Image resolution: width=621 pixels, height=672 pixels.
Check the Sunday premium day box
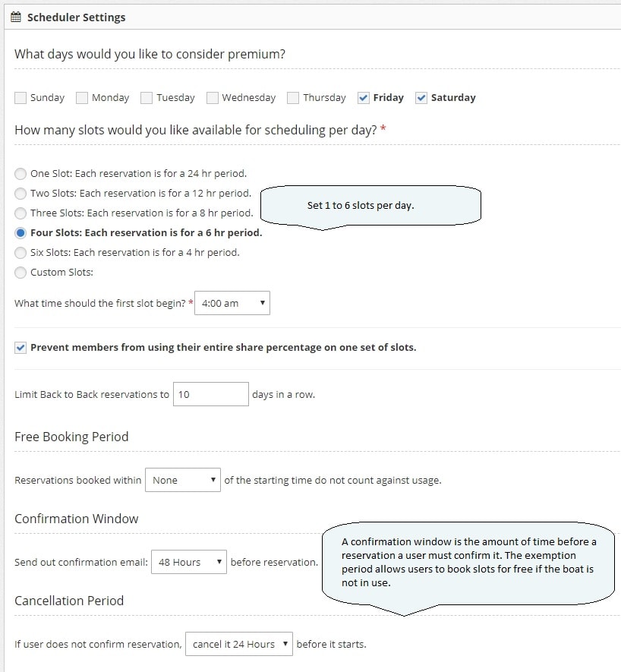click(20, 98)
